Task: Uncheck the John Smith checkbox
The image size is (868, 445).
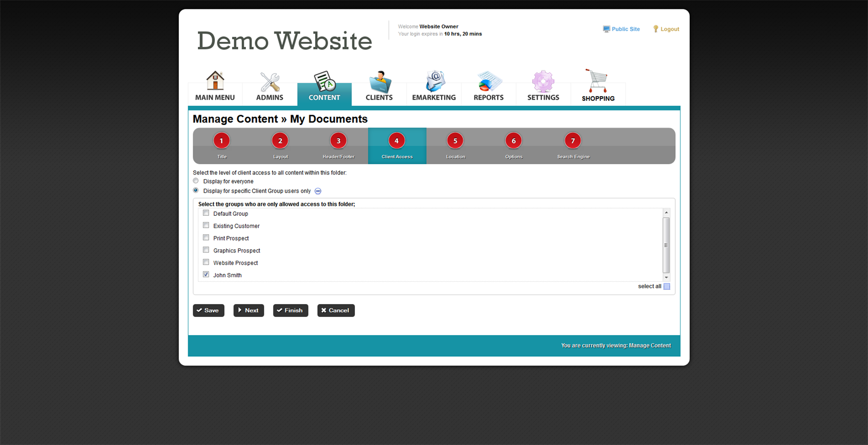Action: (206, 275)
